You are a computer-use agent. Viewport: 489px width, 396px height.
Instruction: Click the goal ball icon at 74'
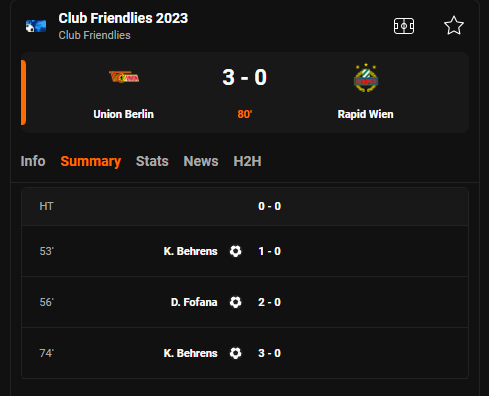tap(235, 353)
